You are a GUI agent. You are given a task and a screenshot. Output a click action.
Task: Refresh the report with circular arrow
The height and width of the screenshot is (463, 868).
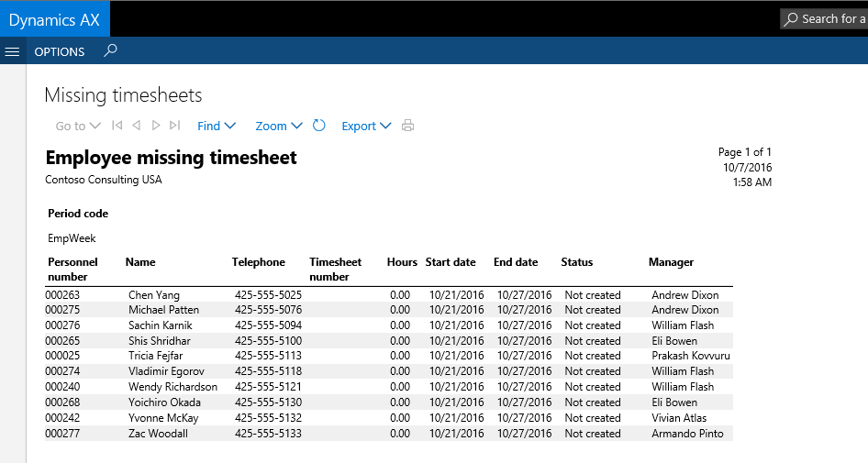point(319,126)
